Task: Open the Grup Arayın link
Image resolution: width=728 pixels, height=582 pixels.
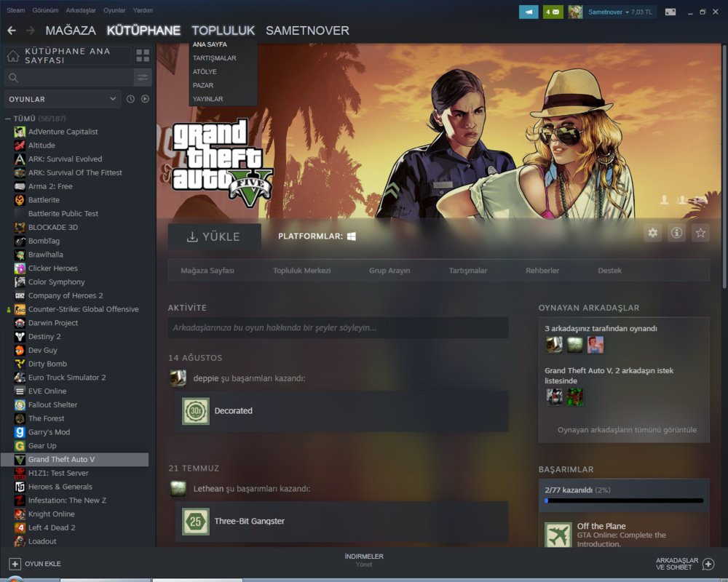Action: click(389, 271)
